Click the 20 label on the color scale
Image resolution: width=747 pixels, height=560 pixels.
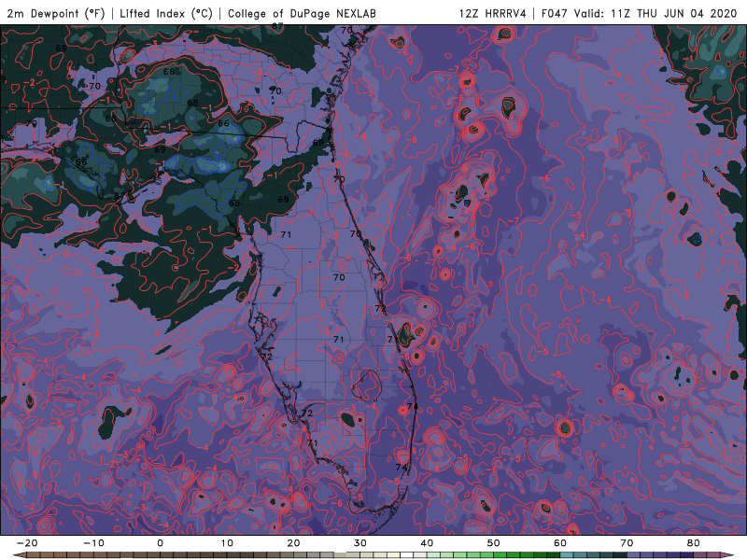pyautogui.click(x=293, y=543)
